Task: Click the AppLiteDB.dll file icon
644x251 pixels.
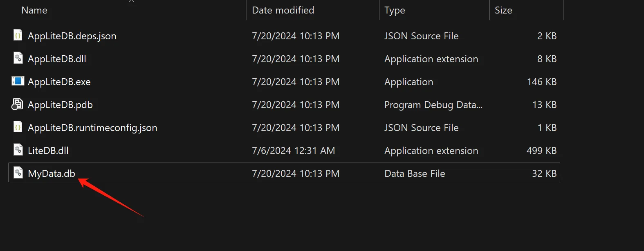Action: click(18, 59)
